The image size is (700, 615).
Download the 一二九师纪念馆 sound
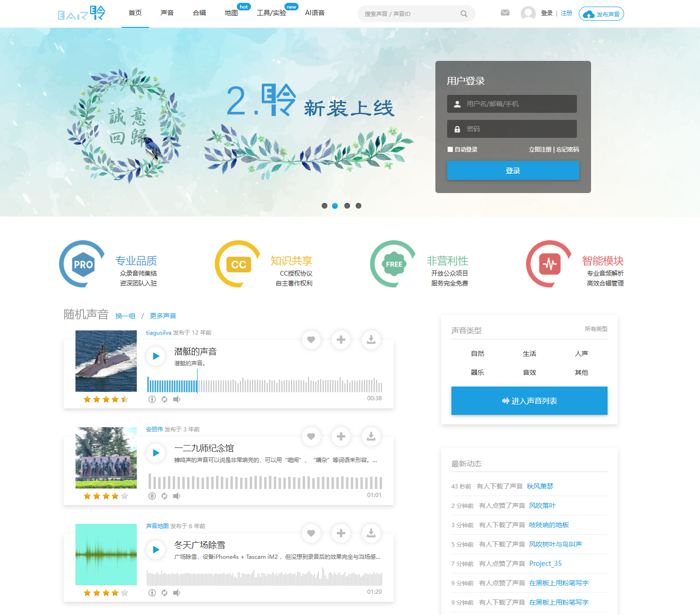371,437
